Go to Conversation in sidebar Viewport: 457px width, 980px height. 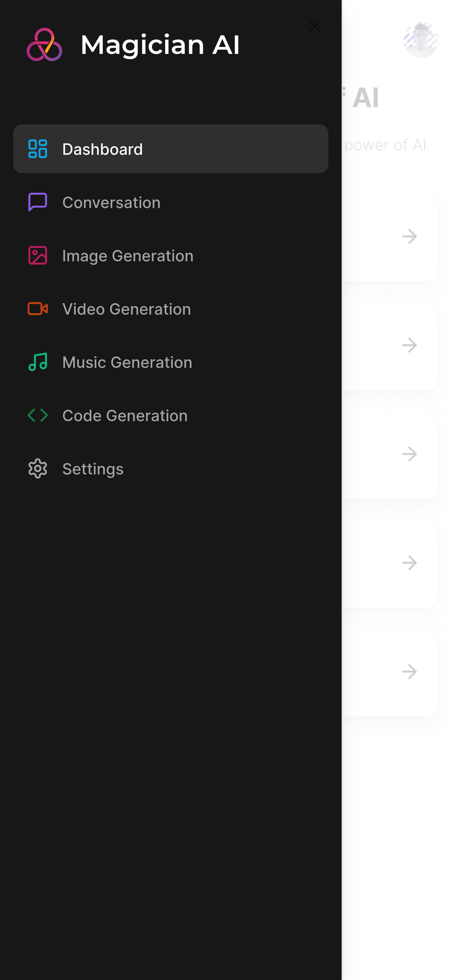pyautogui.click(x=171, y=202)
